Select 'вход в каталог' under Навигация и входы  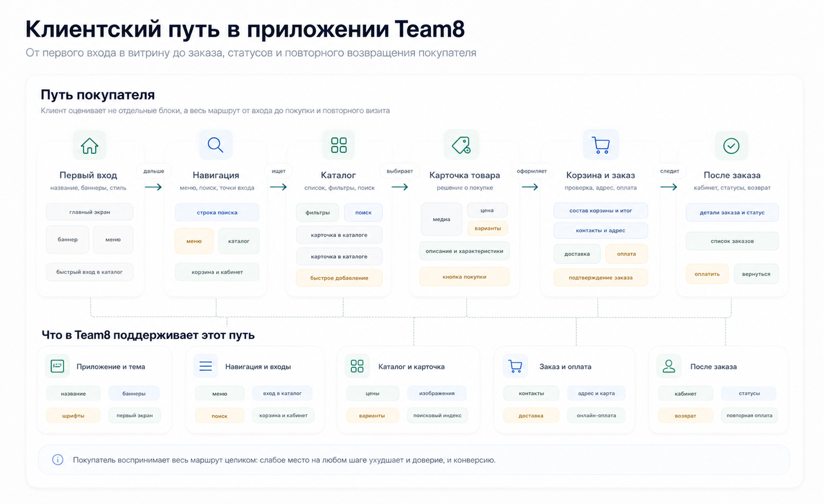[282, 394]
